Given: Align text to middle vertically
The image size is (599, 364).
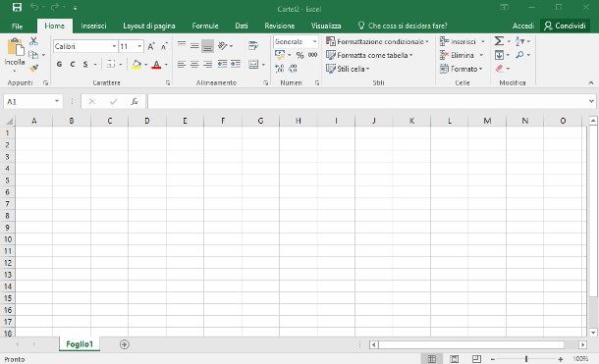Looking at the screenshot, I should [194, 46].
